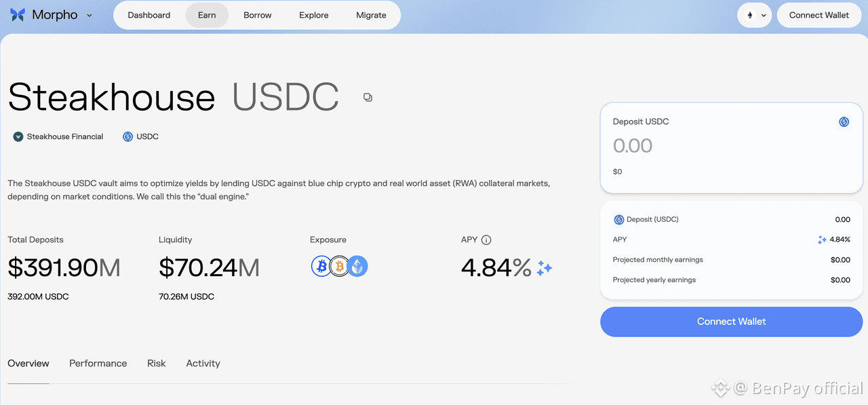
Task: Click the sparkle icon beside 4.84%
Action: coord(545,268)
